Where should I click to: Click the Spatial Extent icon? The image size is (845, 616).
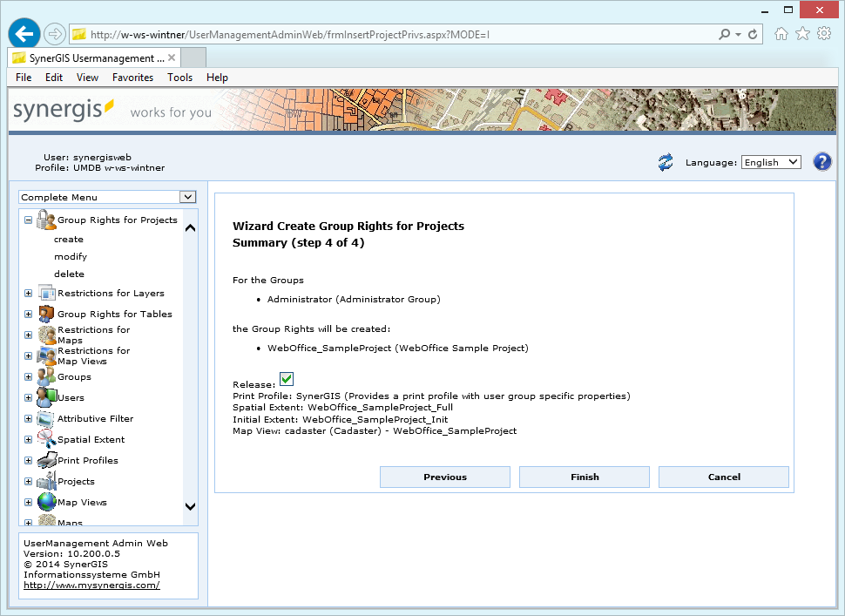[44, 439]
